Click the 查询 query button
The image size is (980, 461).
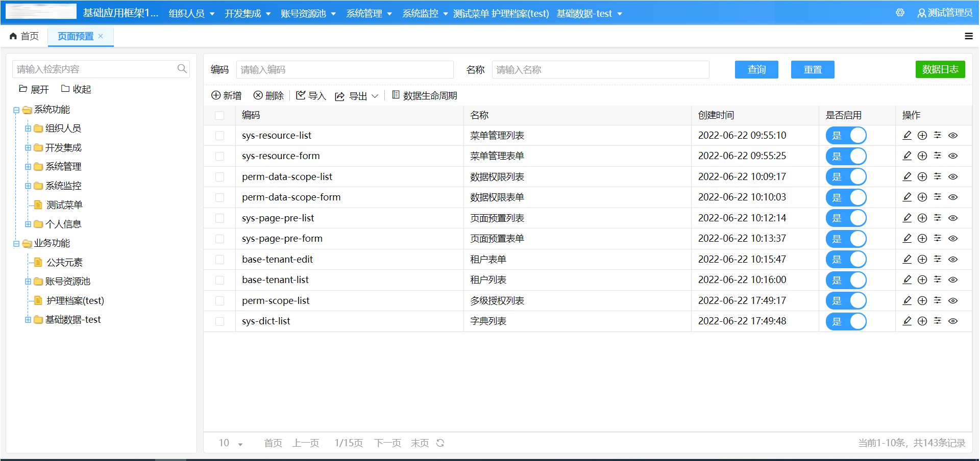pos(756,69)
